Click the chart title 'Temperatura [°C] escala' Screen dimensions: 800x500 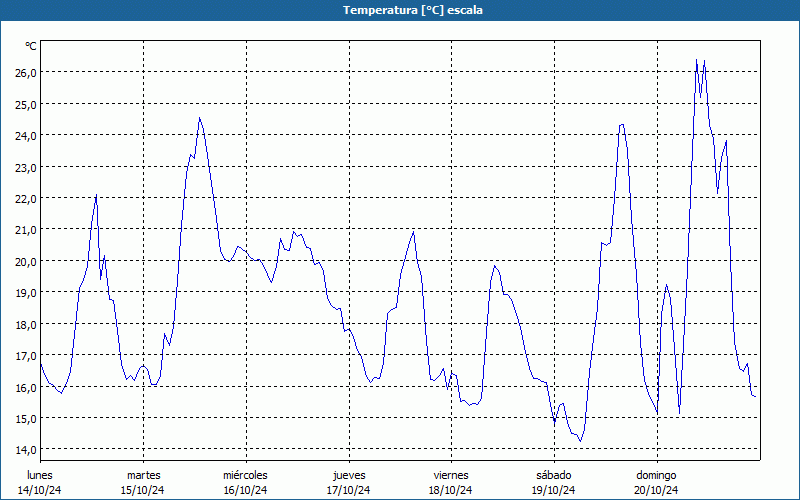pos(413,10)
